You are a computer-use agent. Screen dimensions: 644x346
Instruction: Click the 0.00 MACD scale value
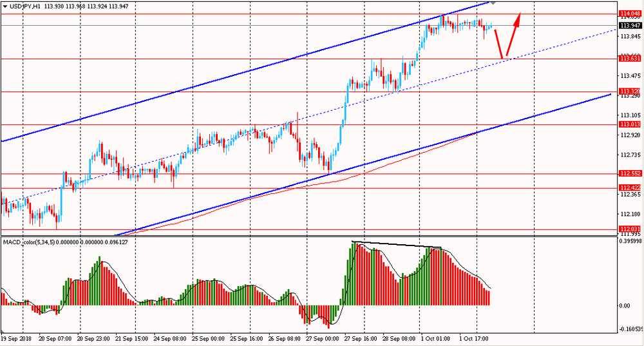coord(624,305)
